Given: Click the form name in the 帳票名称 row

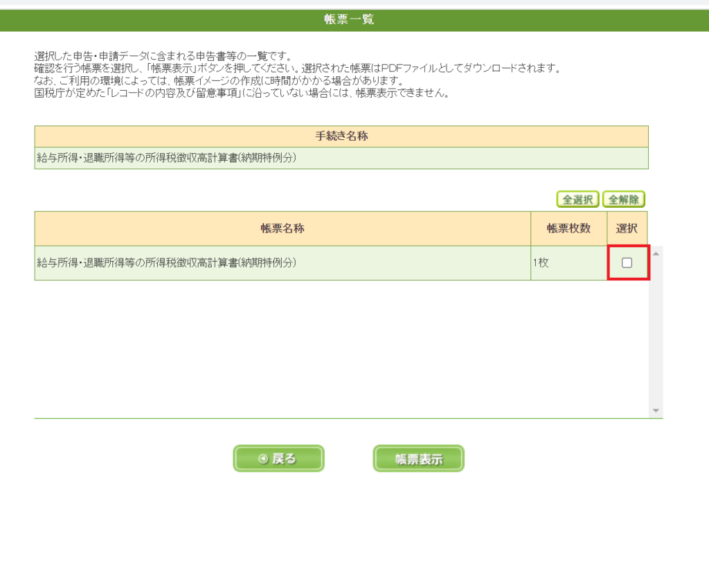Looking at the screenshot, I should pos(166,262).
